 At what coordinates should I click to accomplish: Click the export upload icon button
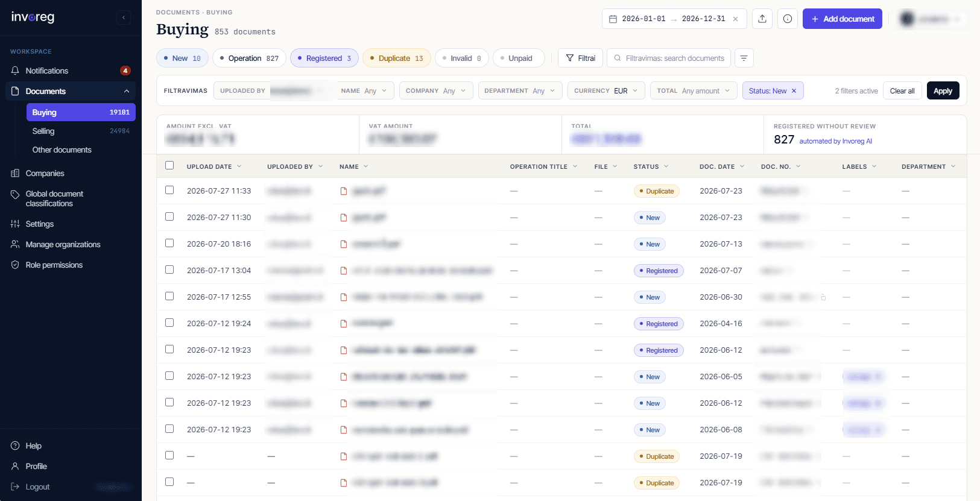coord(762,19)
